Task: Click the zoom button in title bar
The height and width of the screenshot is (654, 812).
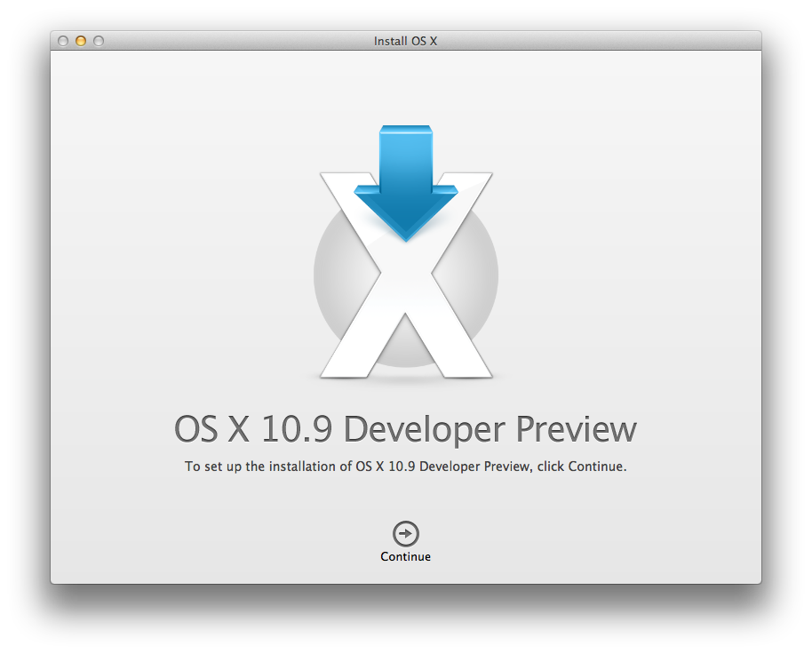Action: point(99,41)
